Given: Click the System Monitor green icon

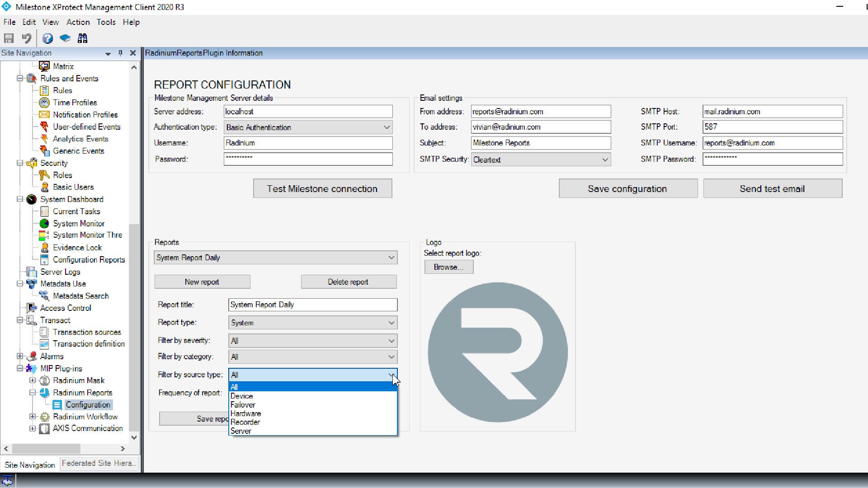Looking at the screenshot, I should pyautogui.click(x=44, y=224).
